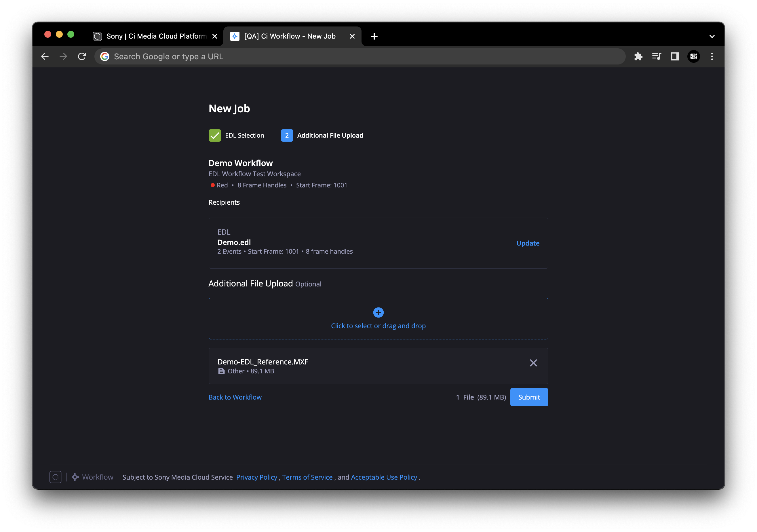
Task: Click the macOS yellow minimize button
Action: (59, 34)
